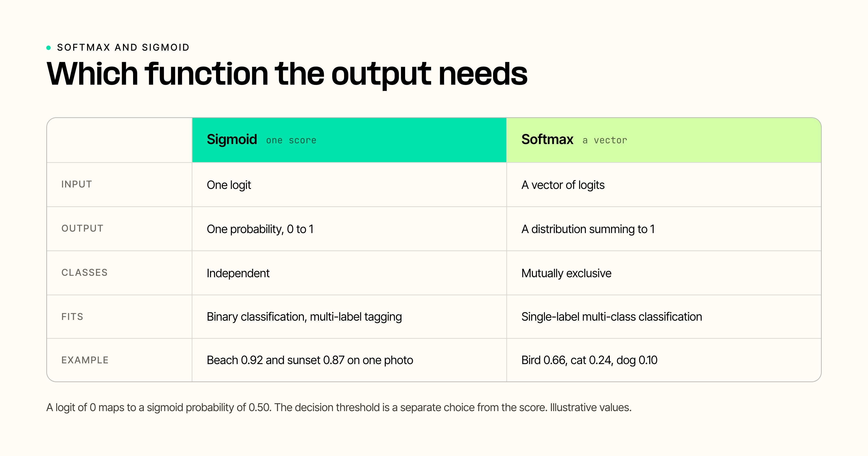
Task: Select the 'A vector of logits' cell
Action: [664, 185]
